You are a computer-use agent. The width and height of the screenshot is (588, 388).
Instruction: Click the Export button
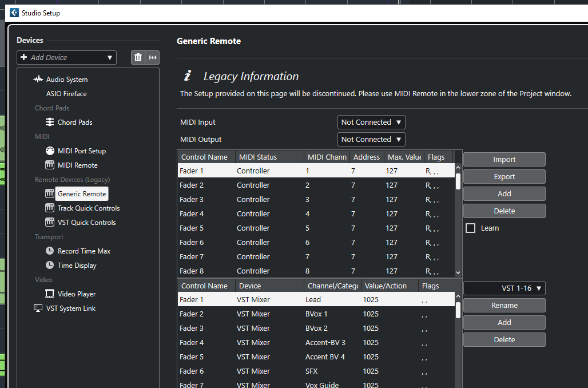click(504, 176)
